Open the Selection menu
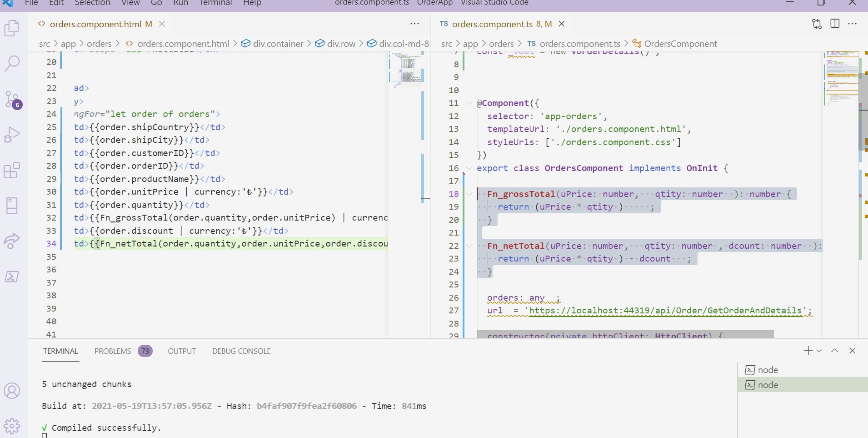 point(92,3)
